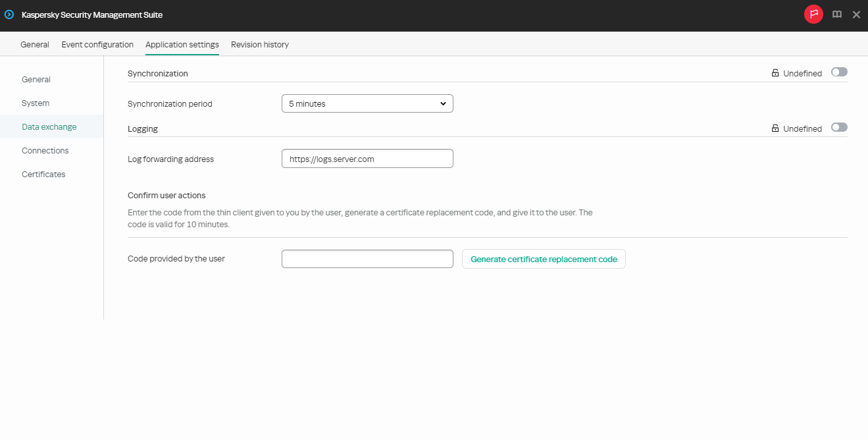Open the documentation book icon
Screen dimensions: 868x440
[836, 14]
